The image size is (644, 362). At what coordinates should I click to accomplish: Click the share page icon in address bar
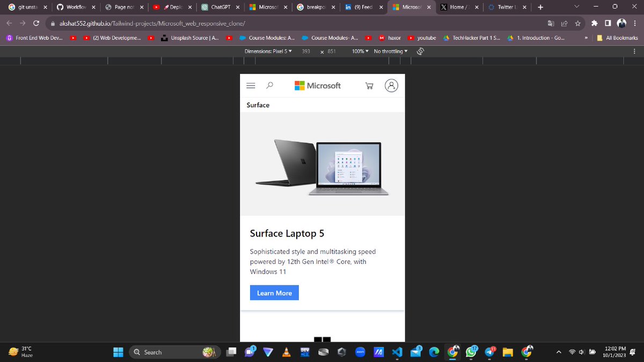[x=564, y=24]
